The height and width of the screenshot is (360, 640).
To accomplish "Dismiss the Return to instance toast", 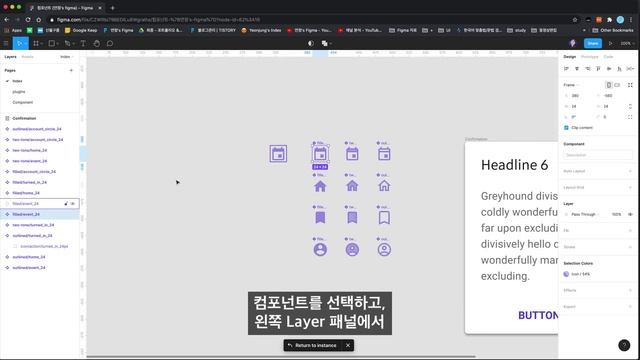I will [x=348, y=345].
